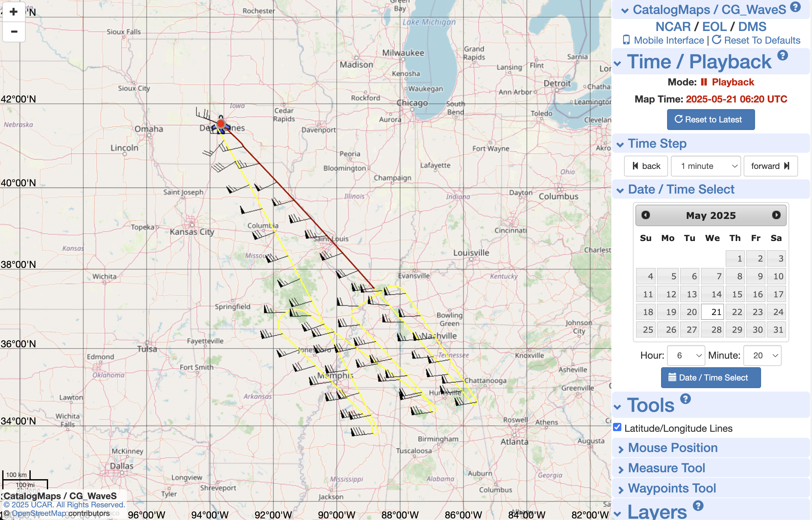Open help icon beside Time / Playback

pyautogui.click(x=783, y=55)
